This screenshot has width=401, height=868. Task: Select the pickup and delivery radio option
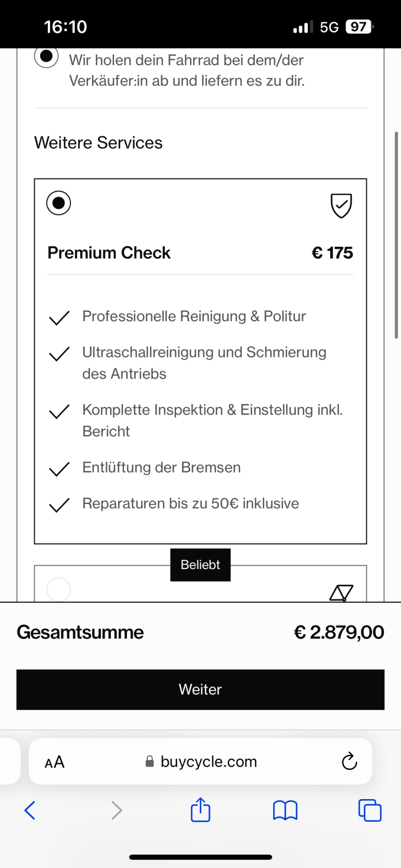(x=47, y=56)
